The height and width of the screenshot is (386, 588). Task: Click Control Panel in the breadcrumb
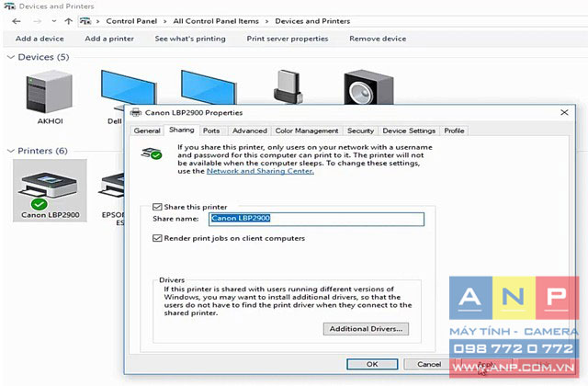point(131,21)
